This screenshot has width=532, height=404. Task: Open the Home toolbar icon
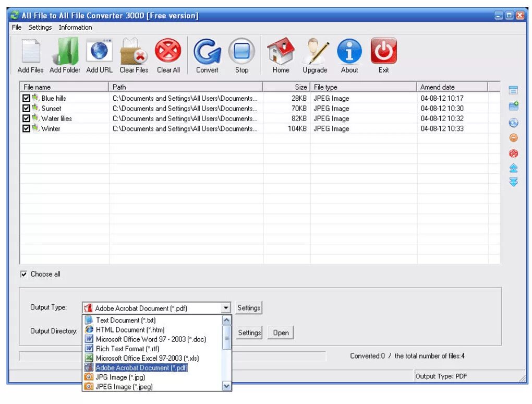(281, 52)
